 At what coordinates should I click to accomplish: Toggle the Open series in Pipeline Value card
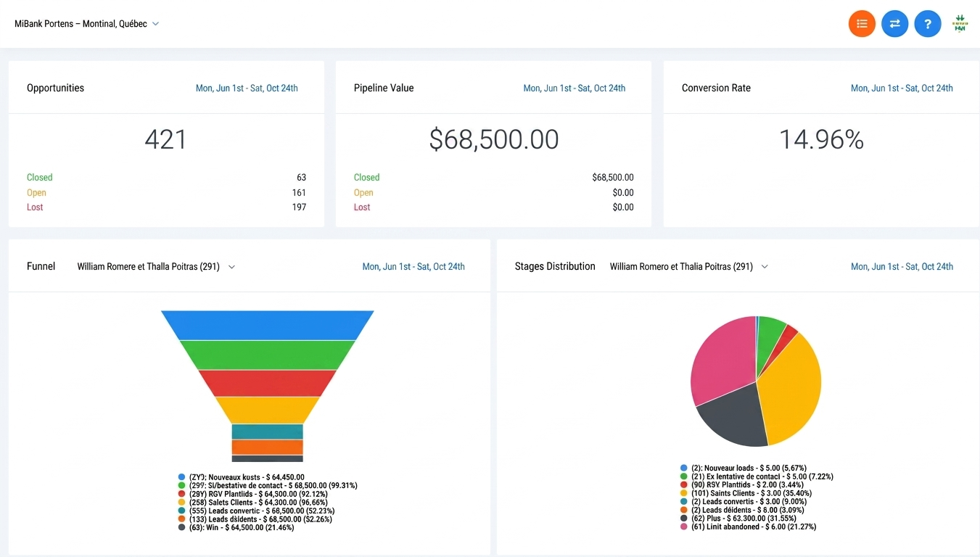point(363,192)
